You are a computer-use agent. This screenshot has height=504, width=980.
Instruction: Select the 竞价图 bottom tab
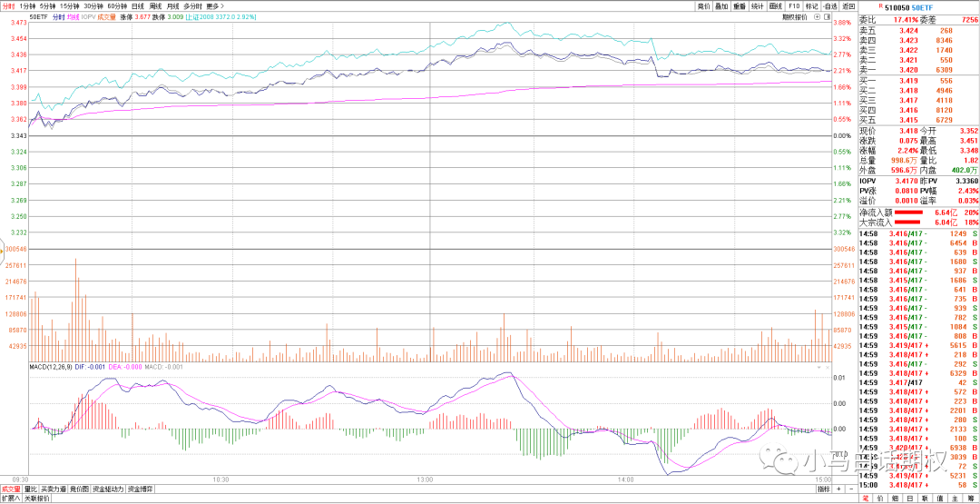(x=79, y=489)
